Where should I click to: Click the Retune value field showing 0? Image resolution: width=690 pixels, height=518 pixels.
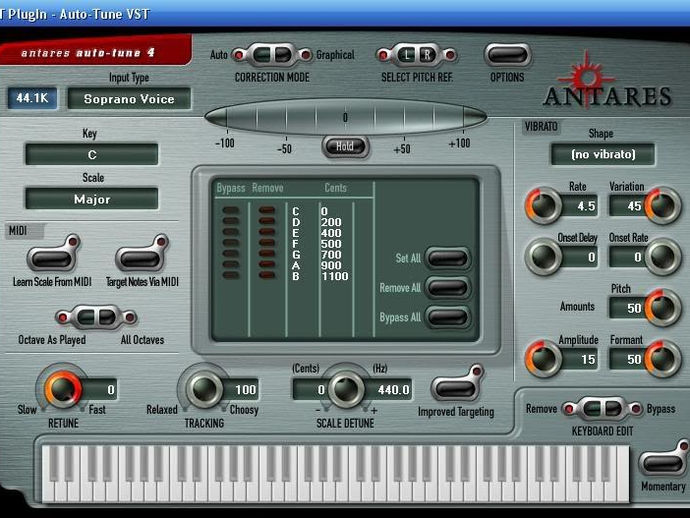coord(100,389)
